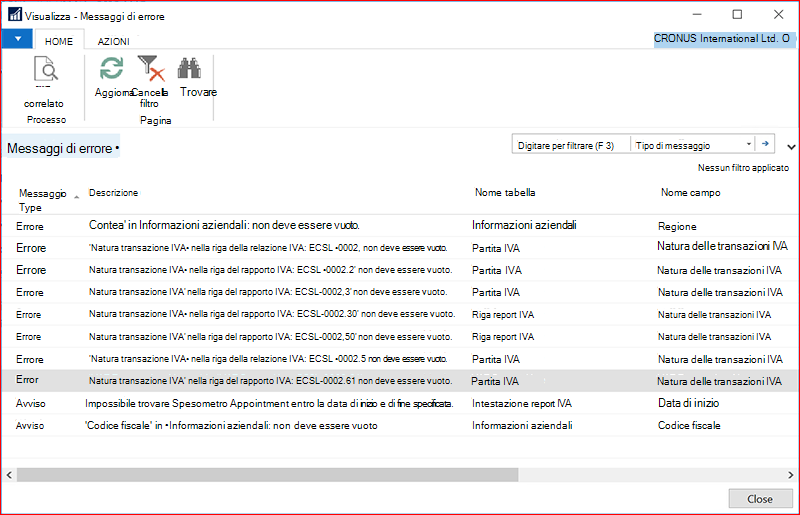This screenshot has height=515, width=800.
Task: Select the Spesometro Appointment Avviso row
Action: click(400, 403)
